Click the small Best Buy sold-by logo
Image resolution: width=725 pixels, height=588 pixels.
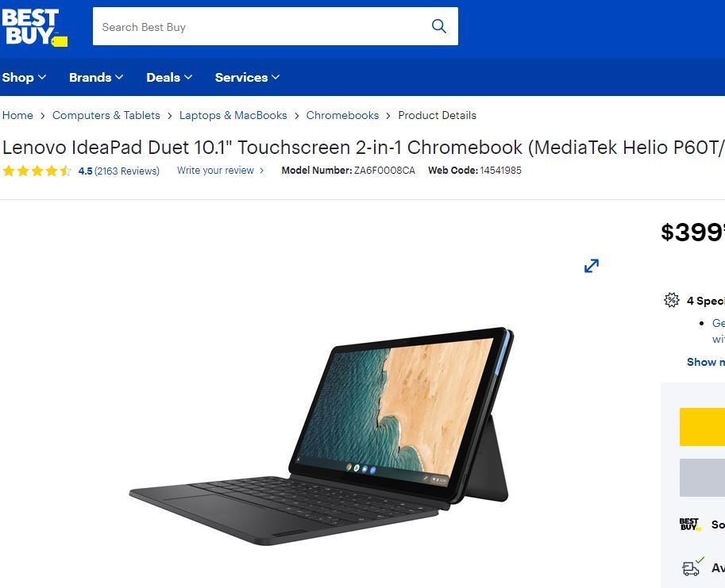point(689,525)
